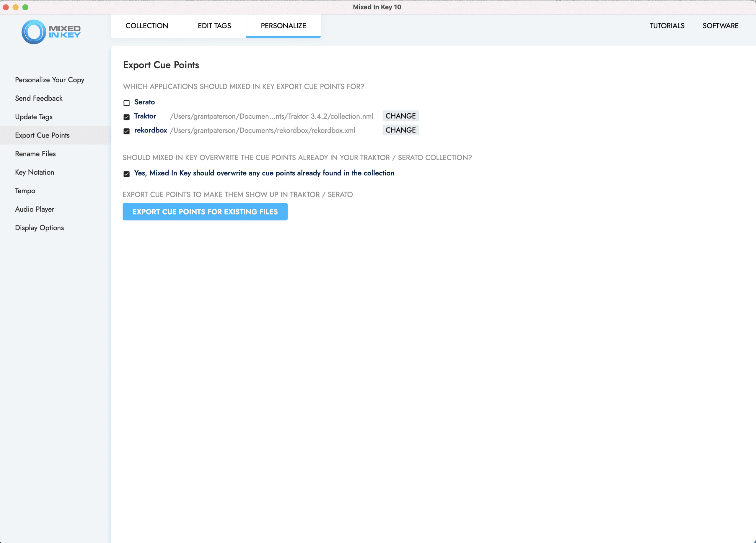Disable overwrite existing cue points checkbox

click(127, 174)
